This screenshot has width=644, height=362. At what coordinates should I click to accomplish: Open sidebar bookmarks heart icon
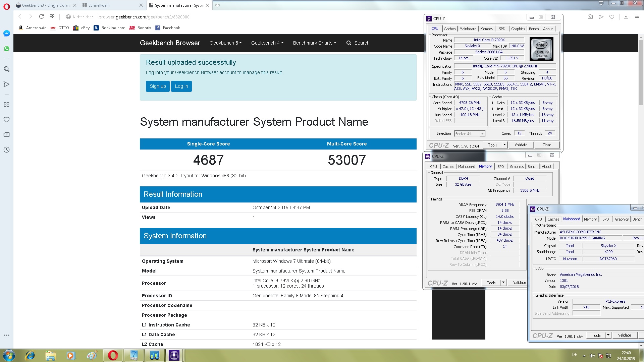coord(6,119)
